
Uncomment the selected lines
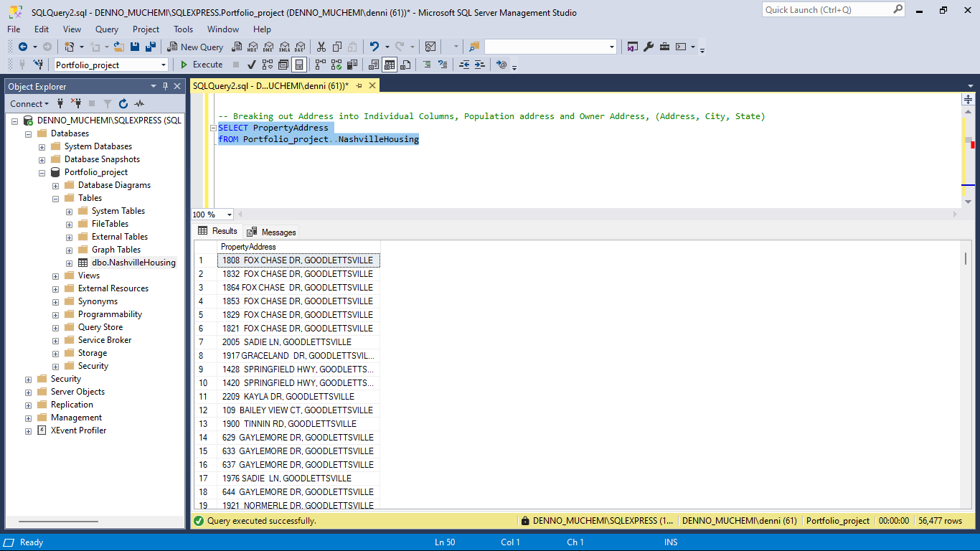(x=443, y=65)
